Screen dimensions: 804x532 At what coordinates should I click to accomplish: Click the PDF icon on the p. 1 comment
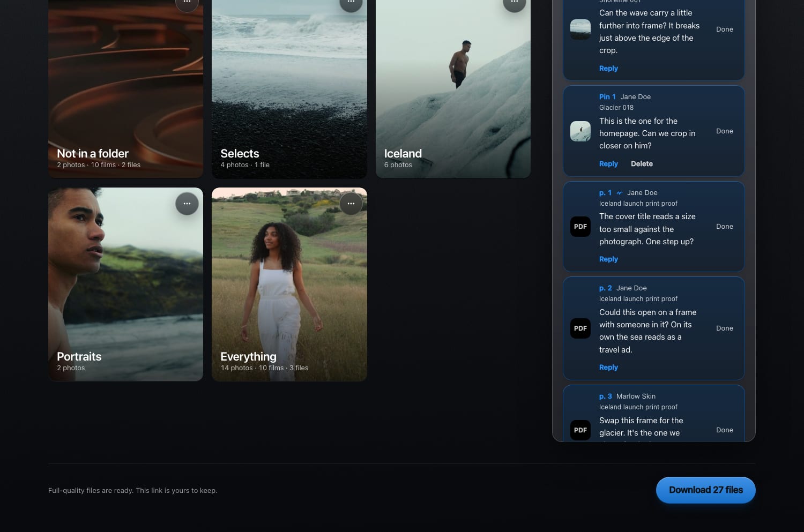point(580,227)
